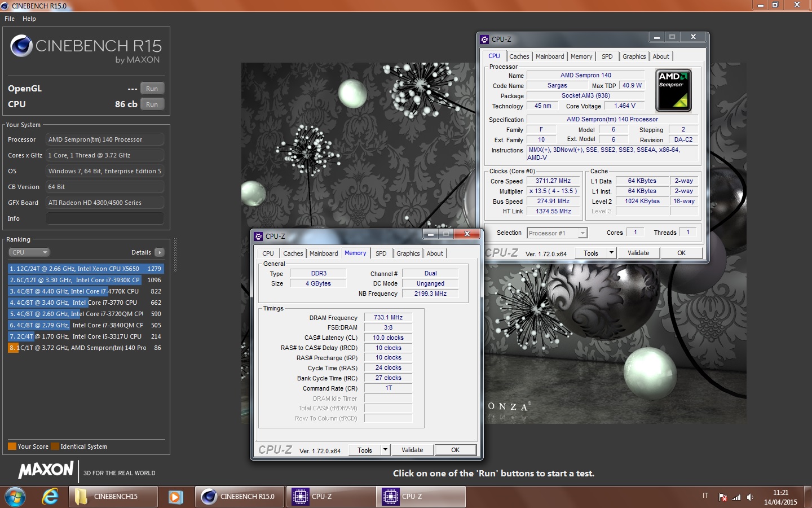Click the empty Info input field
The height and width of the screenshot is (508, 812).
pos(105,218)
